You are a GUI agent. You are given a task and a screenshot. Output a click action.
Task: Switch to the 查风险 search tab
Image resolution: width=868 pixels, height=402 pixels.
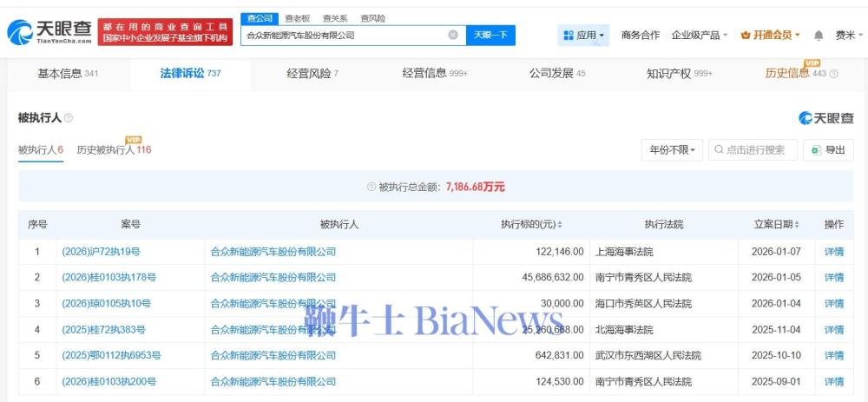tap(372, 18)
